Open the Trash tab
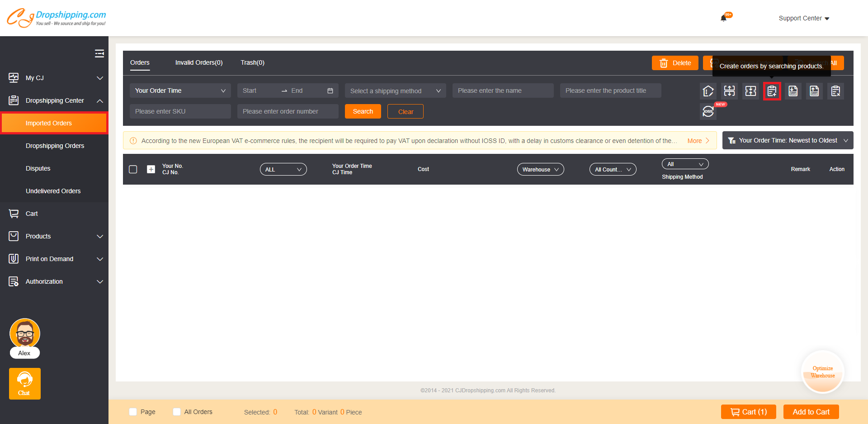 pyautogui.click(x=252, y=62)
